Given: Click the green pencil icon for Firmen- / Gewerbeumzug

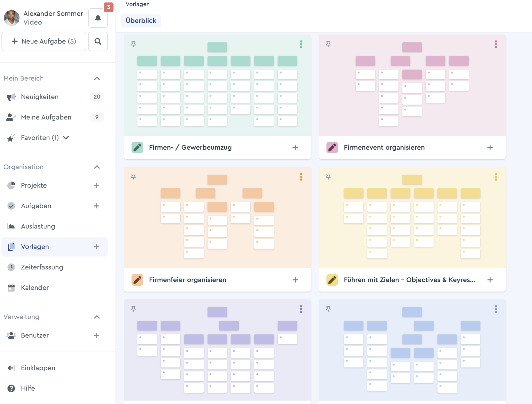Looking at the screenshot, I should (137, 147).
